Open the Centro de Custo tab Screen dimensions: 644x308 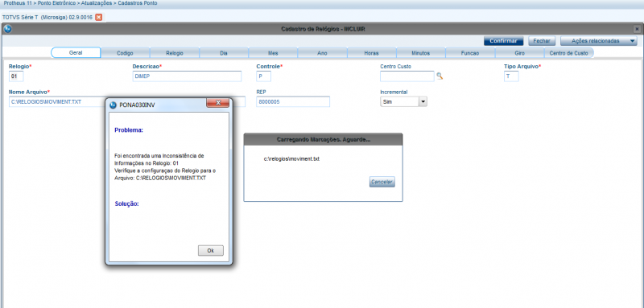coord(569,53)
